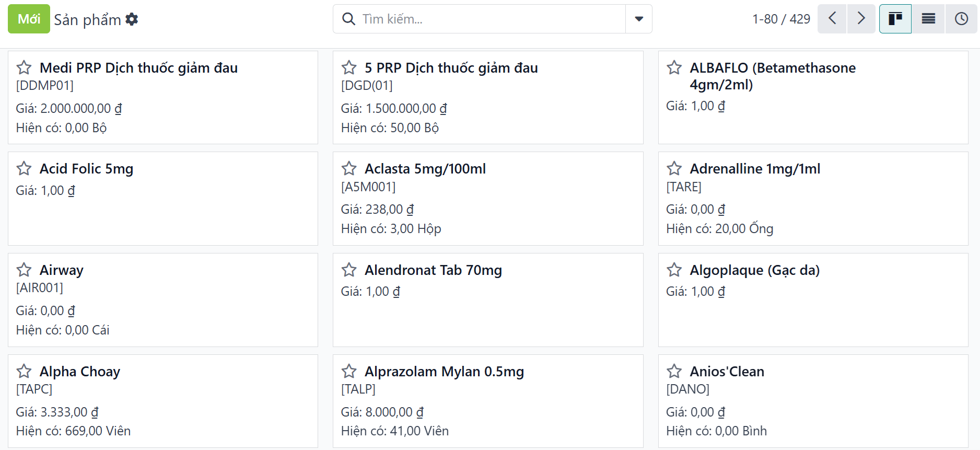Viewport: 980px width, 450px height.
Task: Open the Adrenalline 1mg/1ml product card
Action: tap(755, 169)
